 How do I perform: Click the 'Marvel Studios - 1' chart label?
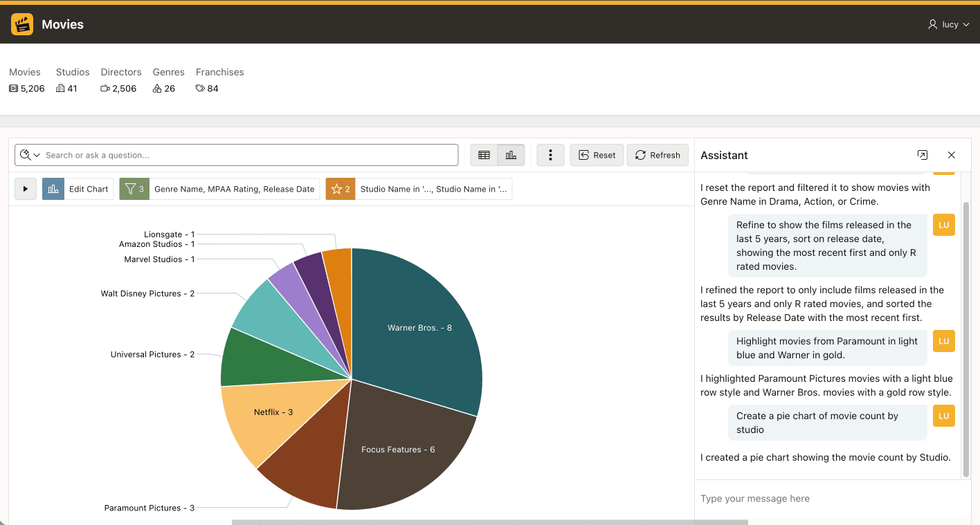(159, 259)
